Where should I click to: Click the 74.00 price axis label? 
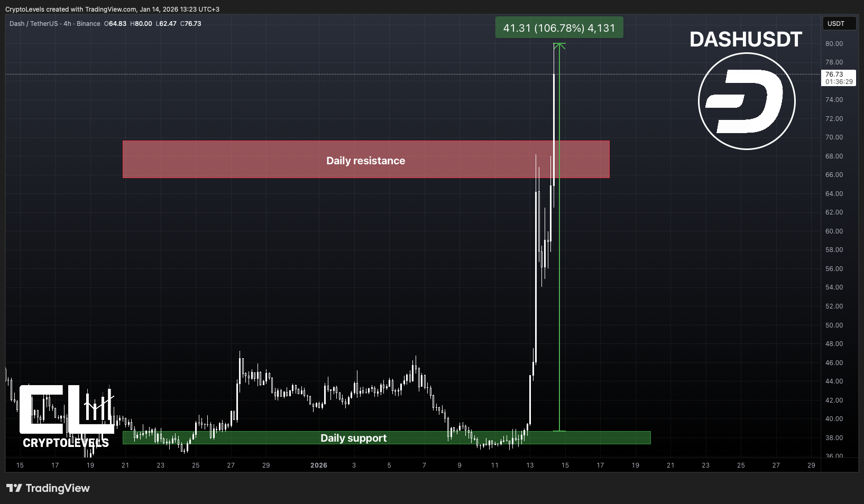834,100
